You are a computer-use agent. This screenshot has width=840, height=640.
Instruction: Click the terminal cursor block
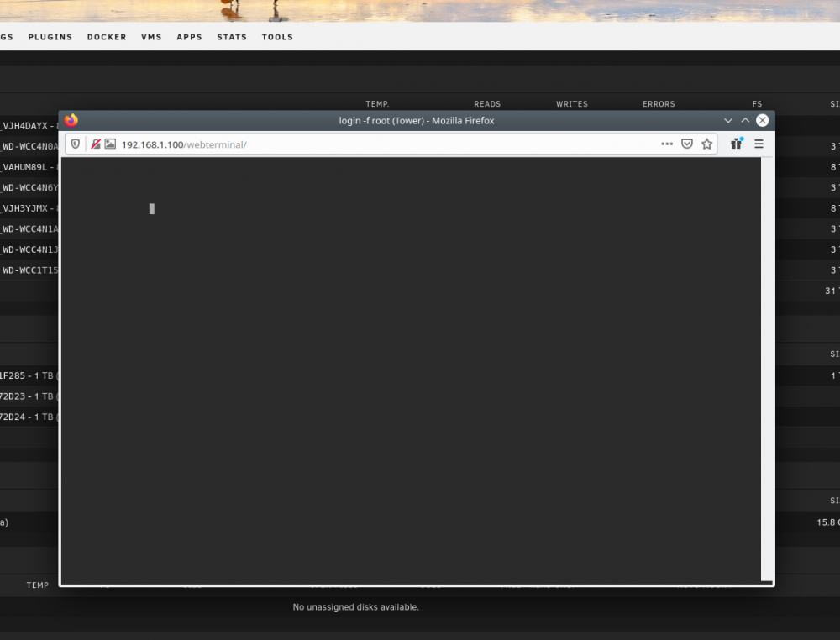[151, 209]
